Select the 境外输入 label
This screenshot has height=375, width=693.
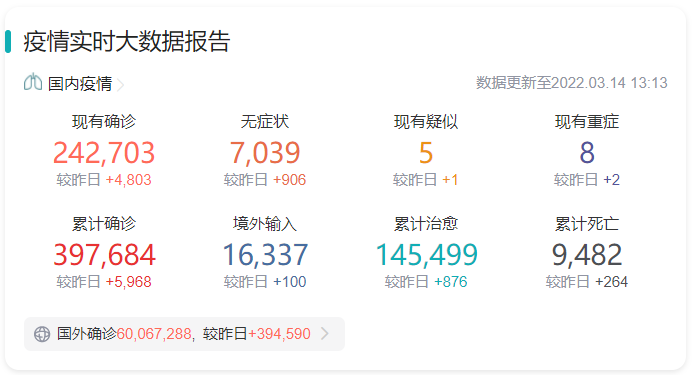[265, 224]
